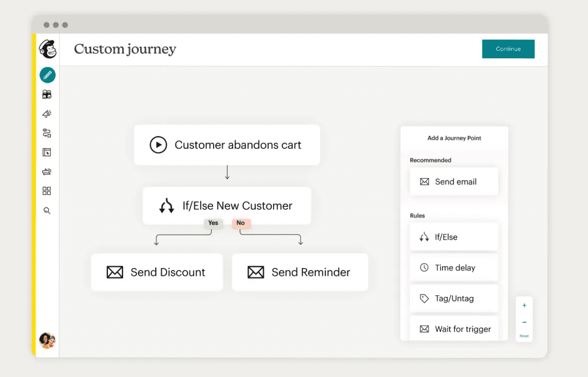Click the tag icon beside Tag/Untag

pyautogui.click(x=424, y=298)
